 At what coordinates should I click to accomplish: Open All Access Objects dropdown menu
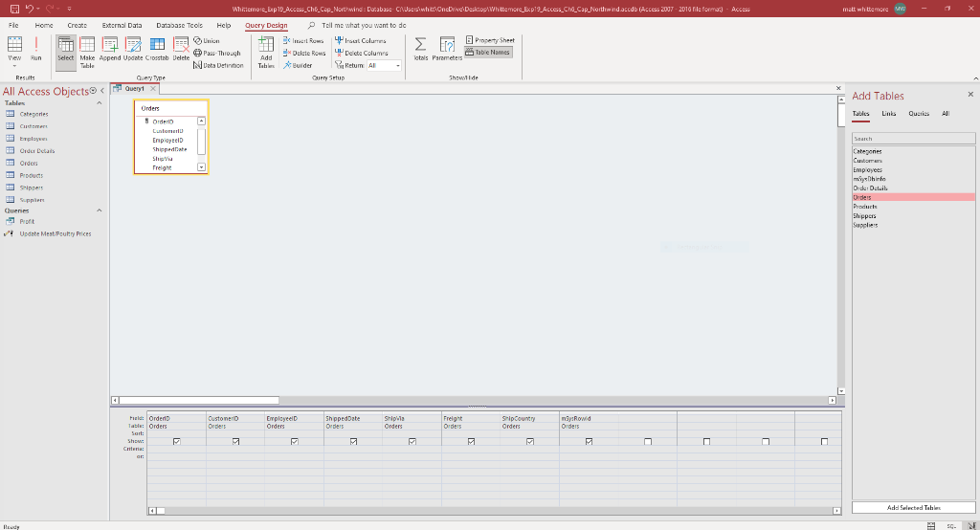tap(93, 91)
